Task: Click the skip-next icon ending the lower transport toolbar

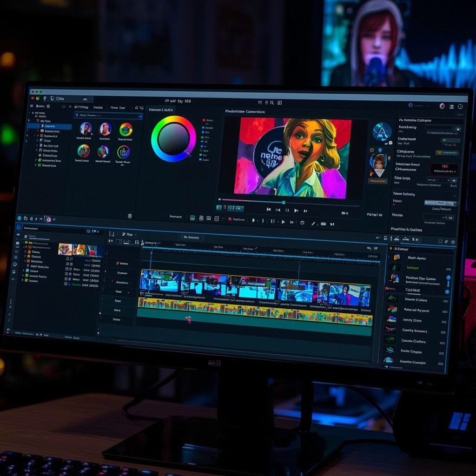Action: (332, 224)
